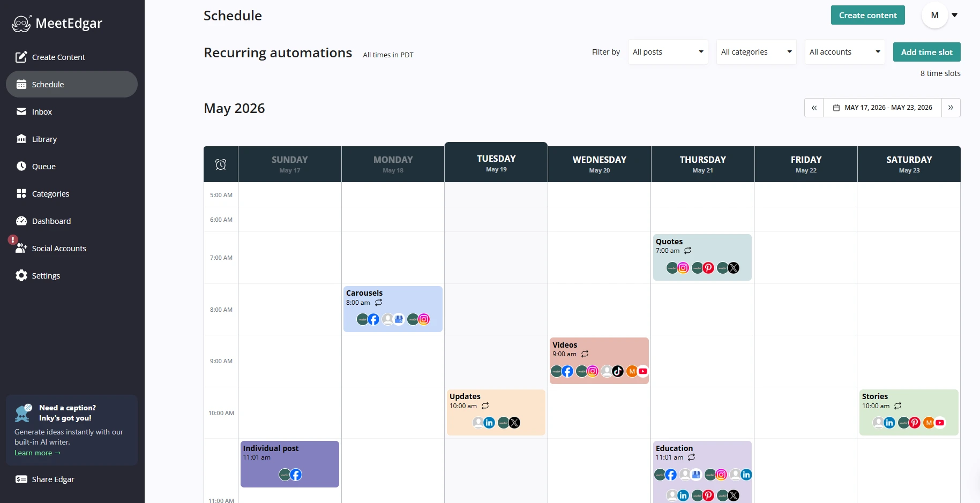The image size is (980, 503).
Task: Select the Tuesday May 19 column header
Action: point(496,163)
